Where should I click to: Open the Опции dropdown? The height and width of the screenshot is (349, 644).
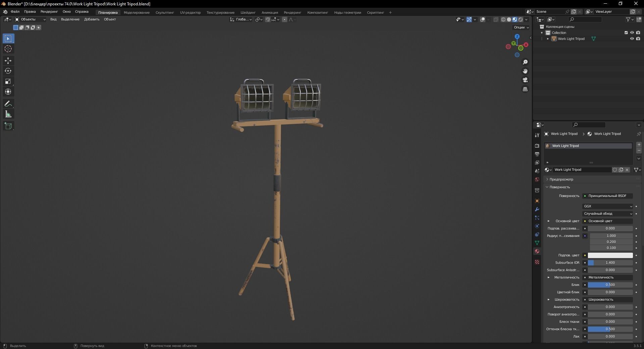(x=521, y=28)
